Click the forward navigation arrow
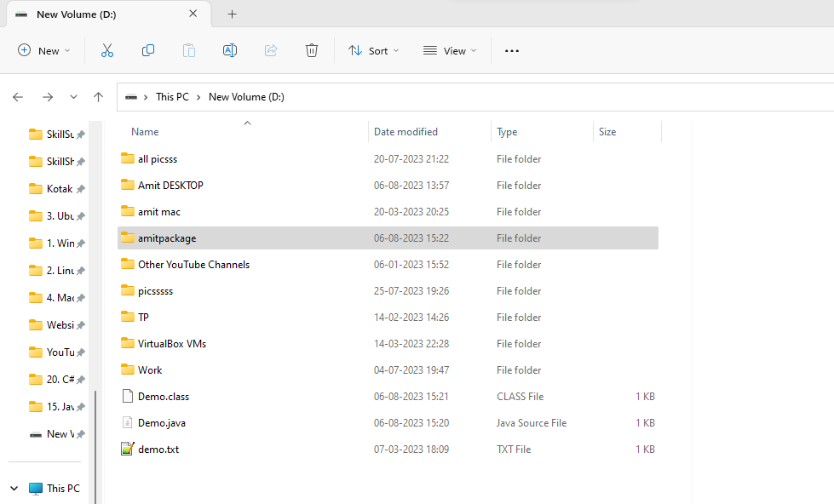The width and height of the screenshot is (834, 504). (48, 97)
